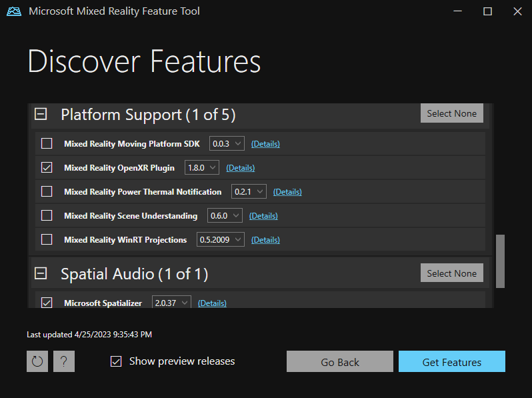Viewport: 532px width, 398px height.
Task: Click the Go Back button
Action: (x=340, y=361)
